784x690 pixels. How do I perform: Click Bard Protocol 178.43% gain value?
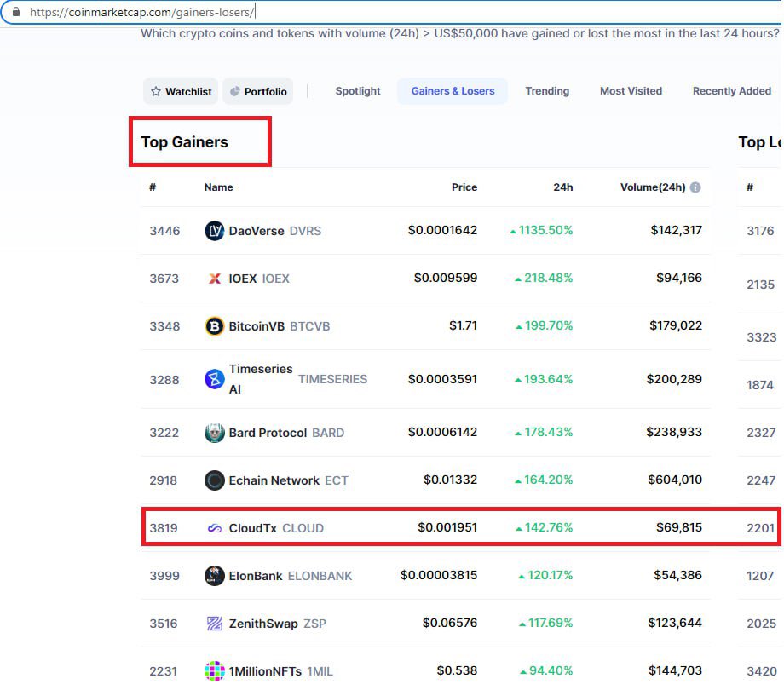pos(544,432)
